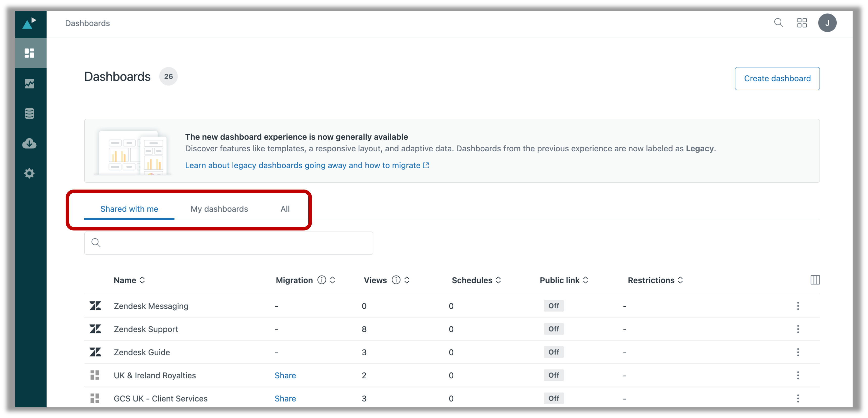Click the dashboard count badge 26
The image size is (868, 418).
168,77
